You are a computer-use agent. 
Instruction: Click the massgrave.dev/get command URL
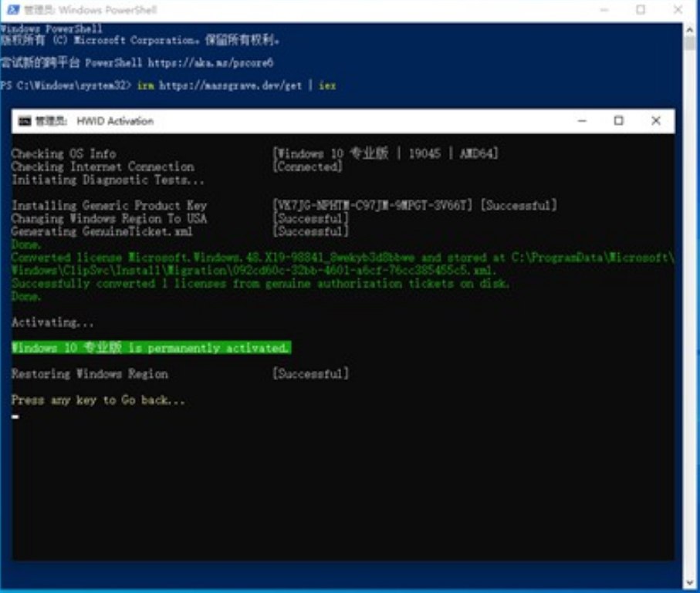pos(230,86)
